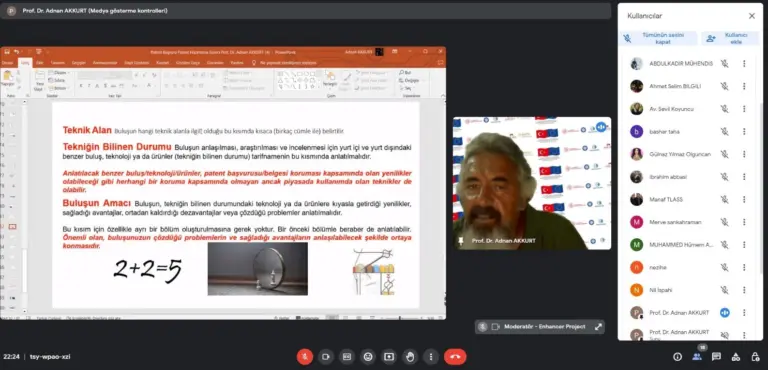Image resolution: width=768 pixels, height=370 pixels.
Task: Select bashar taha avatar in participant list
Action: coord(636,131)
